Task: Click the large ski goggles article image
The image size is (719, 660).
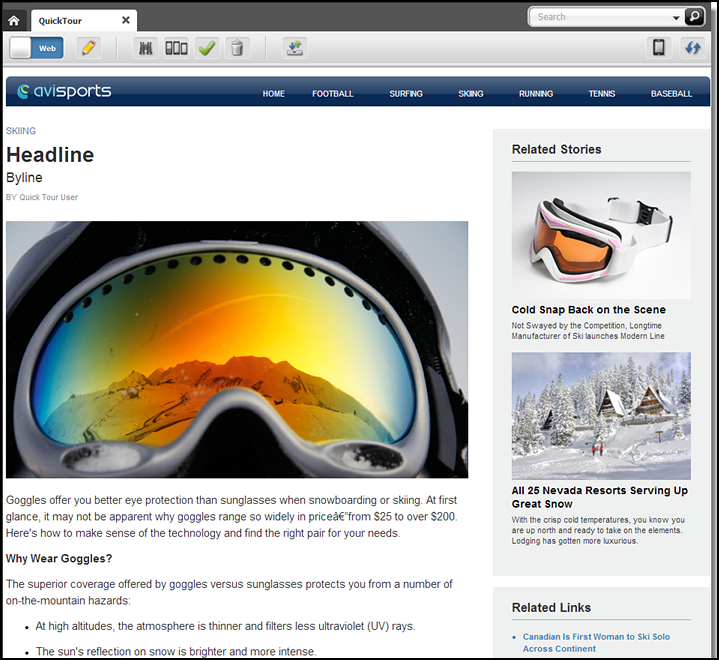Action: click(x=237, y=349)
